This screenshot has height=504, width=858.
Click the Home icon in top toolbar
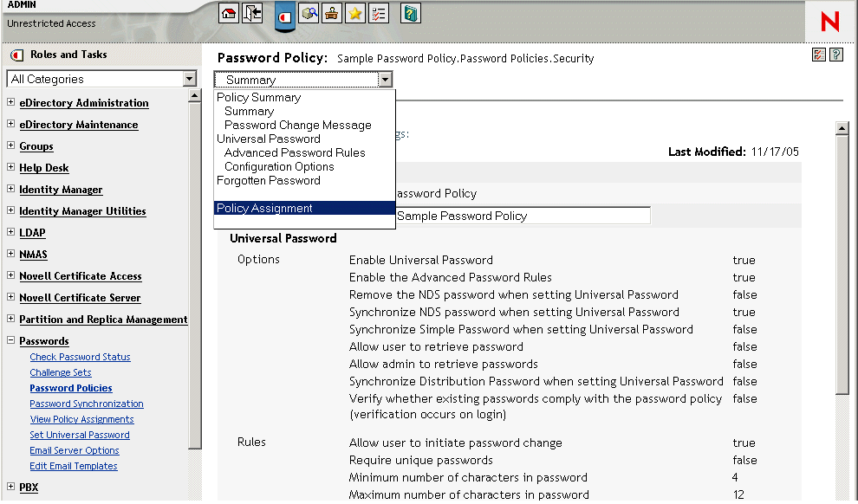pyautogui.click(x=229, y=13)
